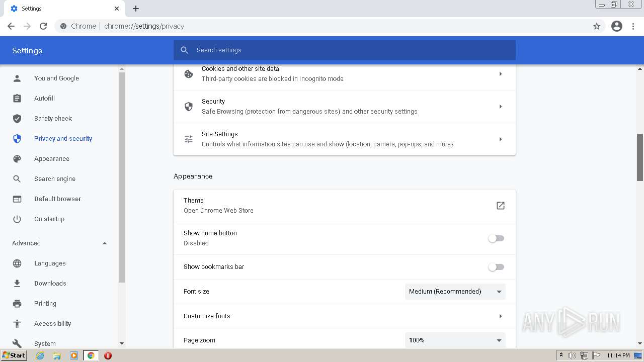Click the Action Center flag tray icon

click(x=597, y=355)
